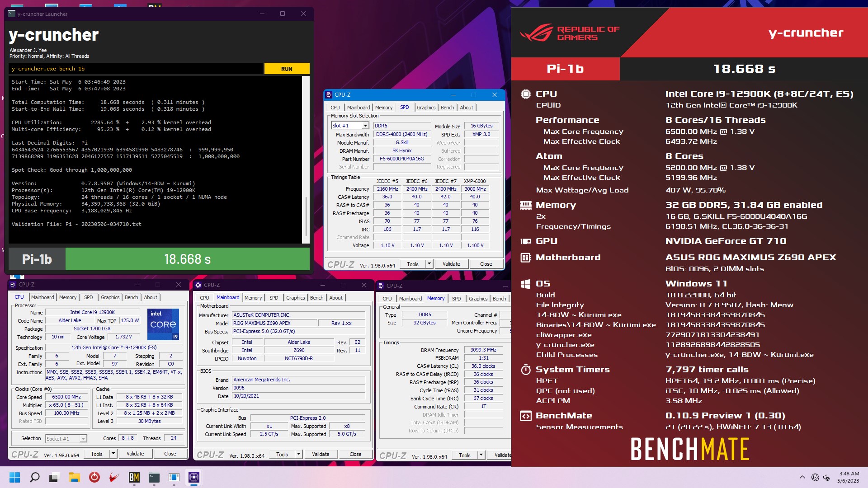Select the About tab in Mainboard window

point(336,298)
